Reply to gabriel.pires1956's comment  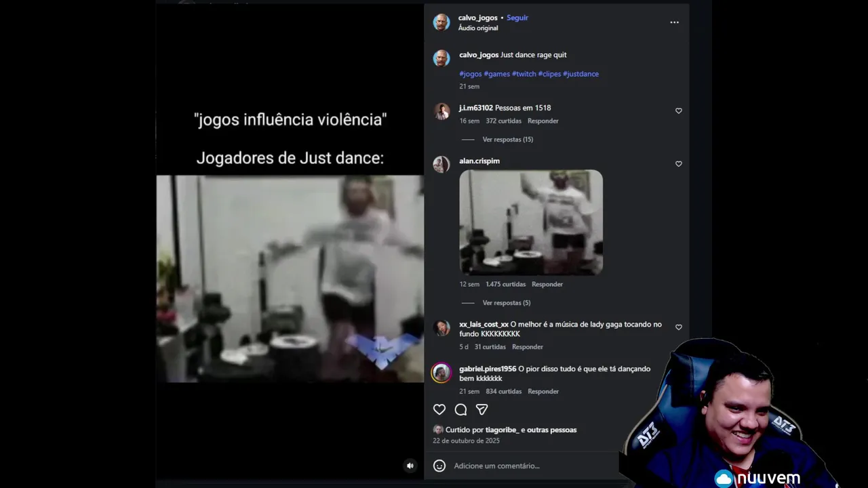[x=543, y=392]
